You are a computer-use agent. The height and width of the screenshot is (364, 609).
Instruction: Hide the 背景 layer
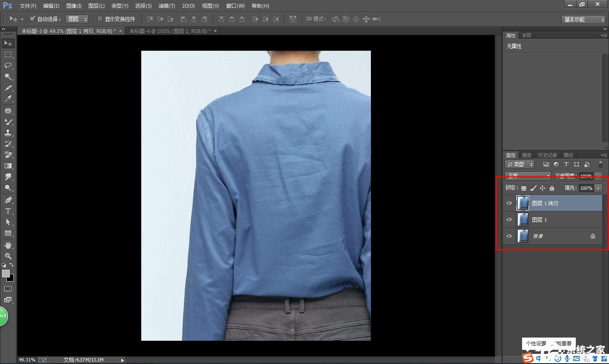pos(509,236)
